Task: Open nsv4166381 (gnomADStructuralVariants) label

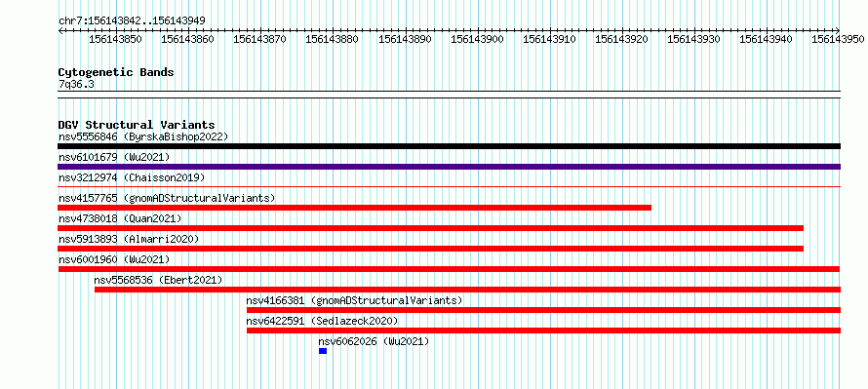Action: [x=354, y=300]
